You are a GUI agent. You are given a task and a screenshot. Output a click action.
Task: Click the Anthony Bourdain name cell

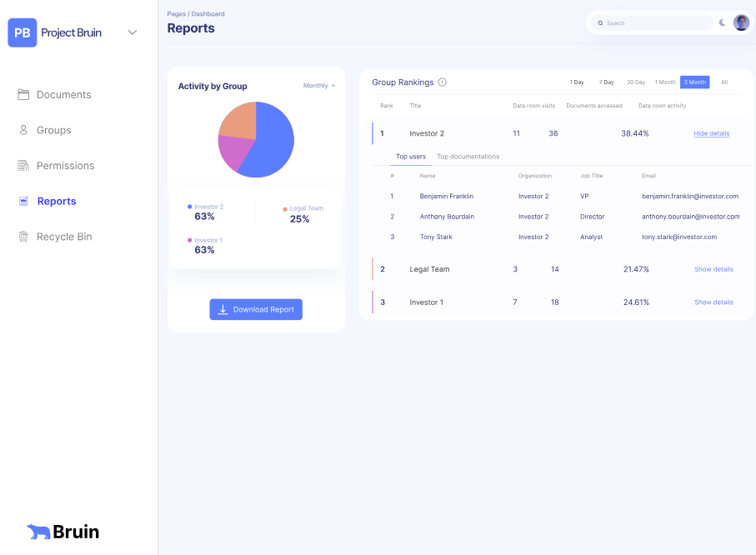point(447,217)
